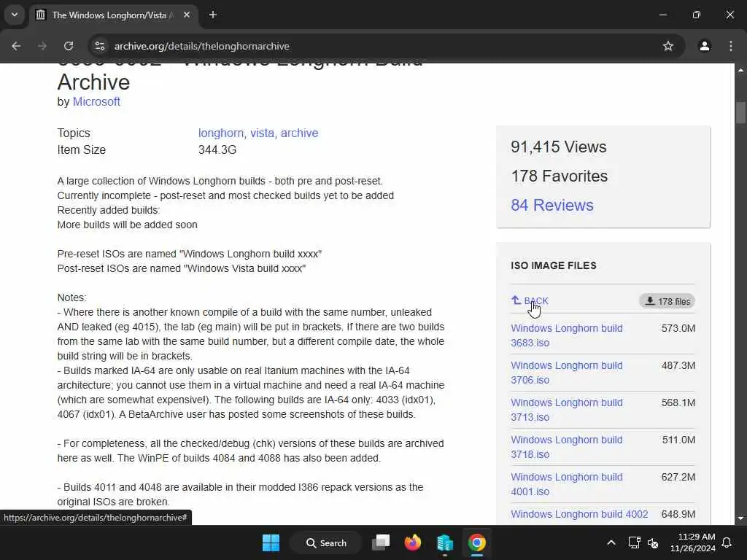The image size is (747, 560).
Task: Click the 648.9M file size text
Action: [678, 514]
